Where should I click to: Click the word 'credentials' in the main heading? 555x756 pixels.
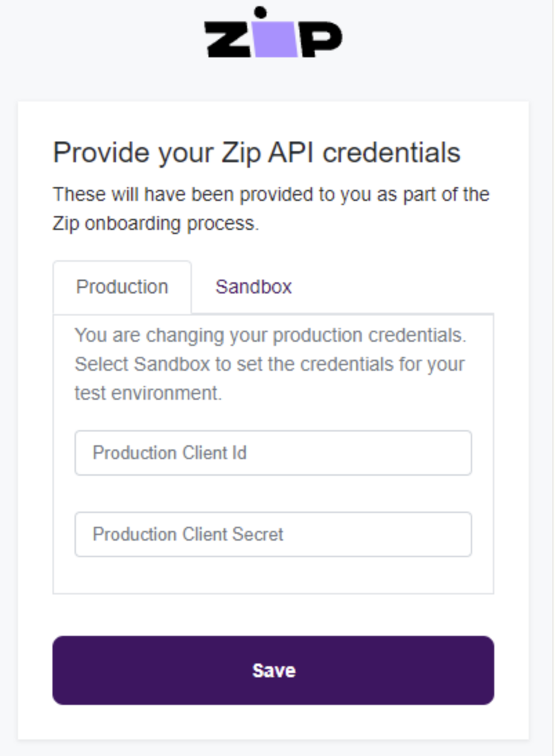391,153
